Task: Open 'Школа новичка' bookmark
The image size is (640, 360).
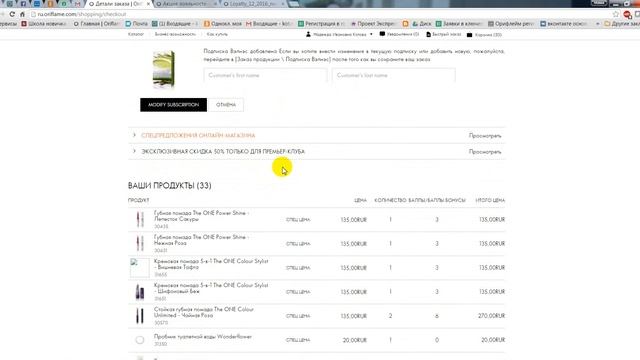Action: click(44, 24)
